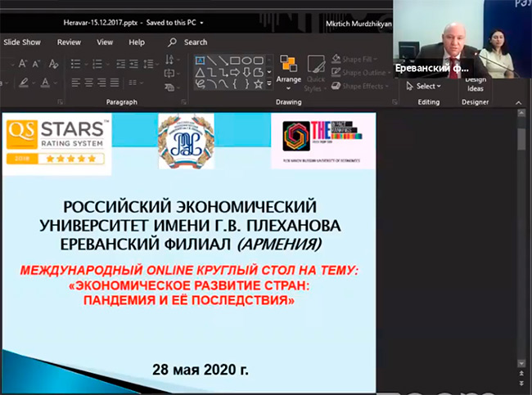
Task: Decrease font size
Action: [36, 64]
